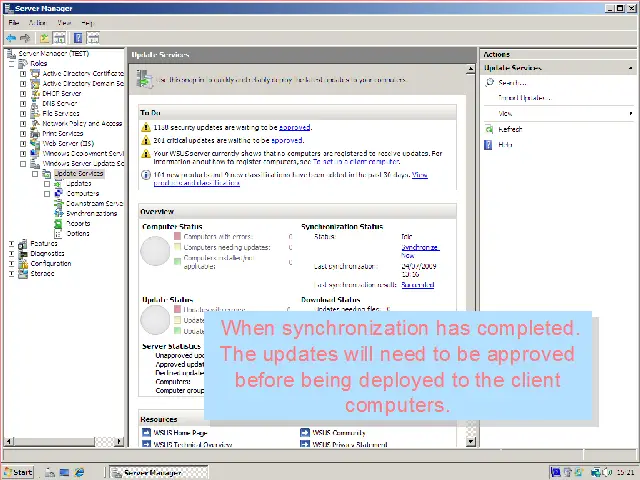Select the Options node icon
The image size is (640, 480).
[59, 233]
